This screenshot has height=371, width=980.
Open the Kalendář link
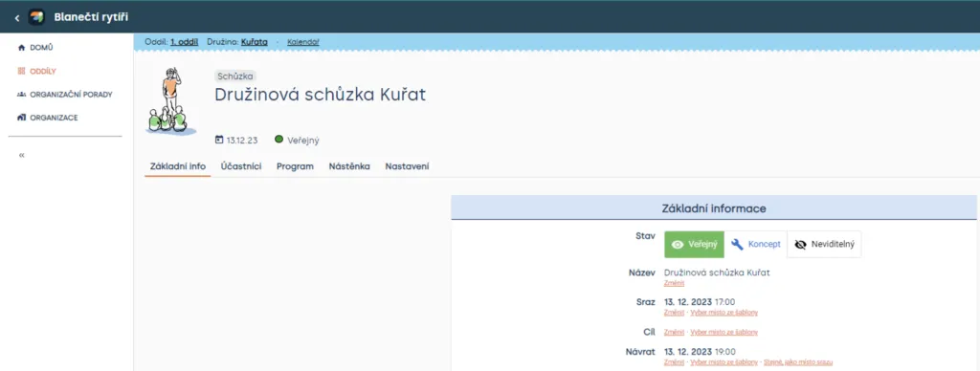[303, 42]
